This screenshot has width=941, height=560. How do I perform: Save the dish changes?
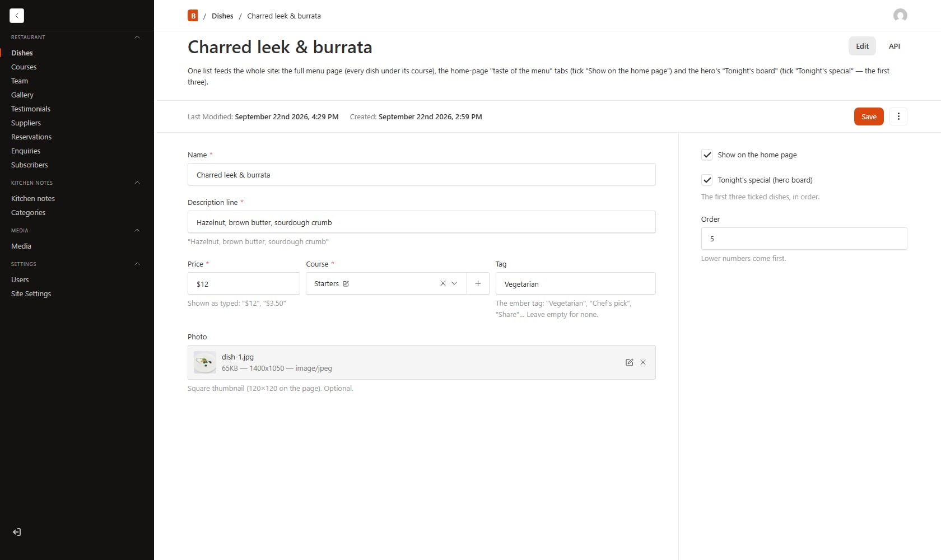point(869,116)
